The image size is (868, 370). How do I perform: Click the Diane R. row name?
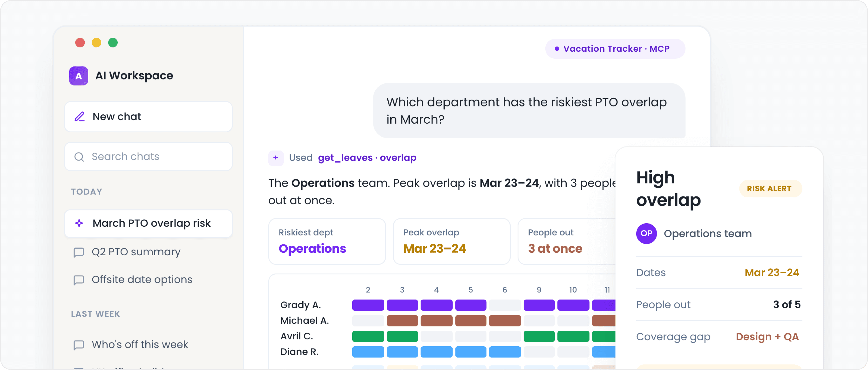[299, 352]
